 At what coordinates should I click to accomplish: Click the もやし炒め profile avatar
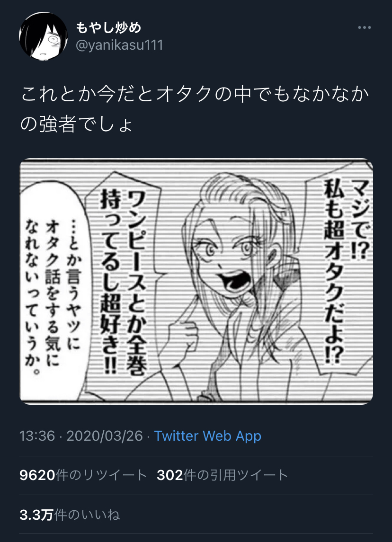click(x=43, y=36)
